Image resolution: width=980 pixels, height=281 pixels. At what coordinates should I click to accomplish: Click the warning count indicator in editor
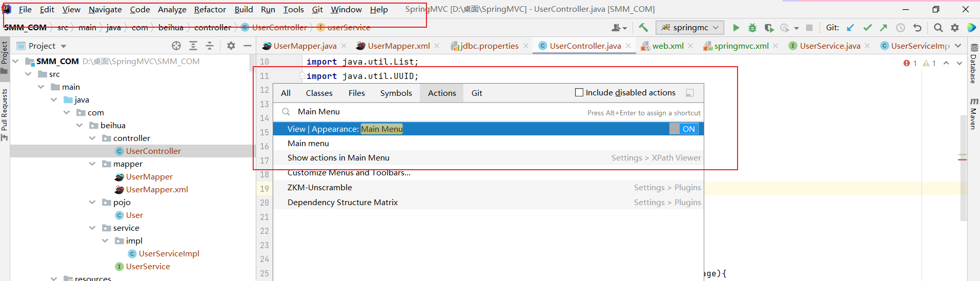pyautogui.click(x=929, y=63)
